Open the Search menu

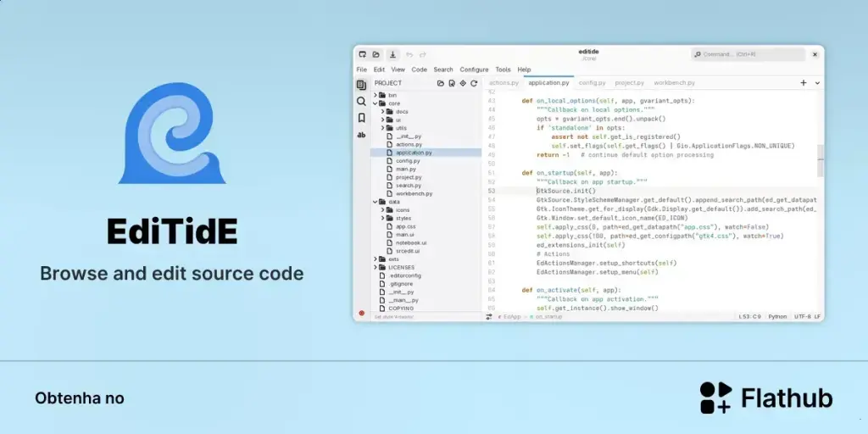pyautogui.click(x=443, y=70)
